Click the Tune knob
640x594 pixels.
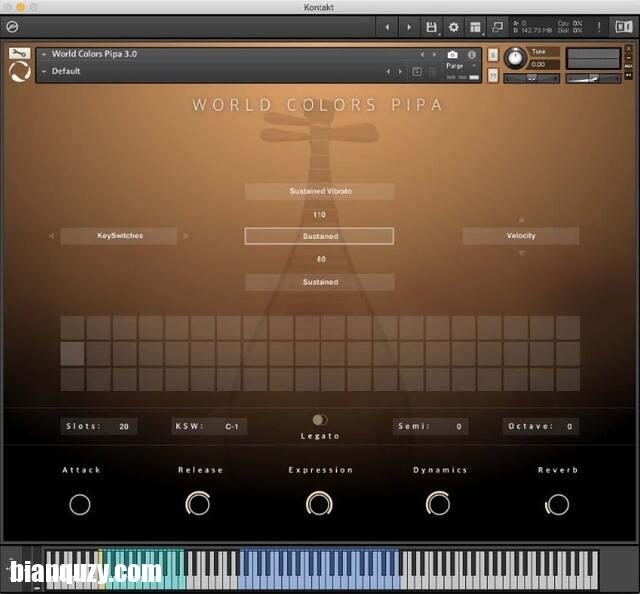[x=516, y=58]
